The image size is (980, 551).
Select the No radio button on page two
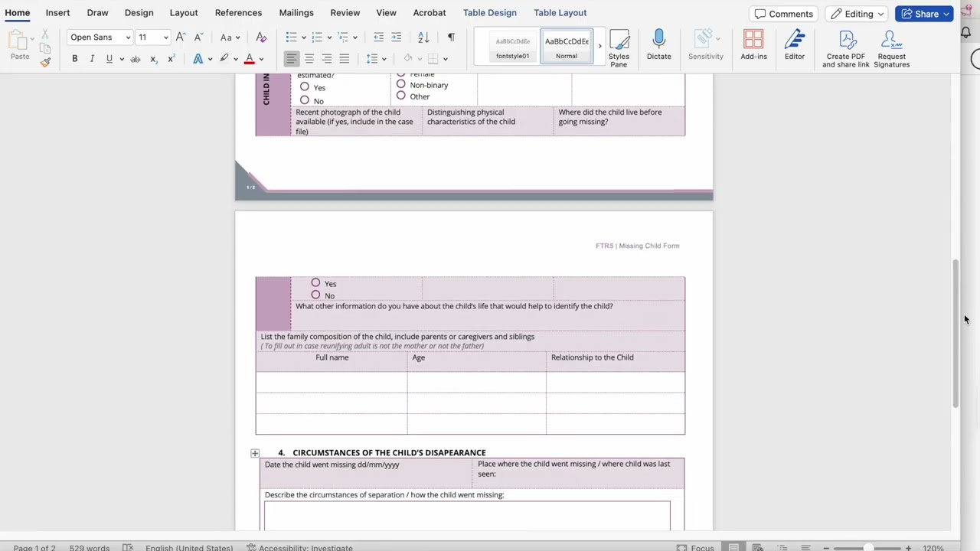tap(315, 295)
